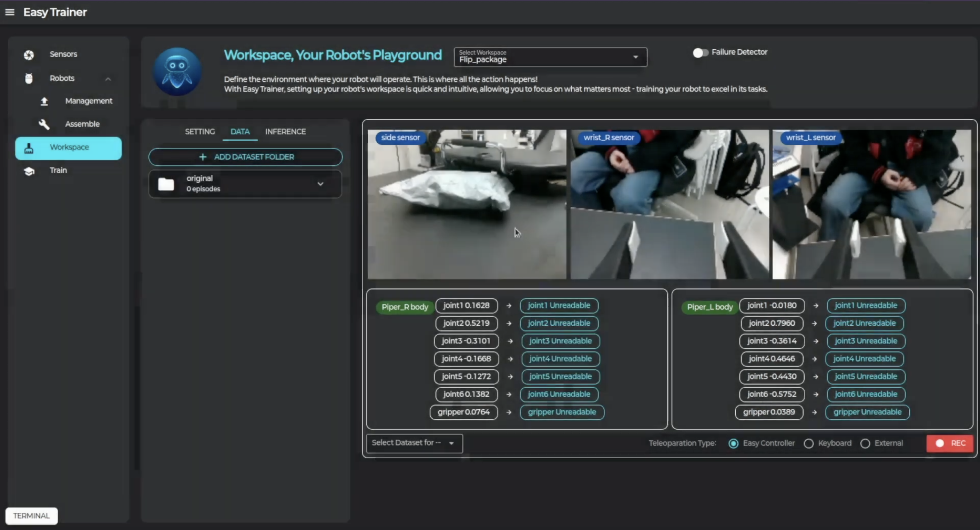980x530 pixels.
Task: Select the Keyboard teleoperation radio button
Action: [x=809, y=444]
